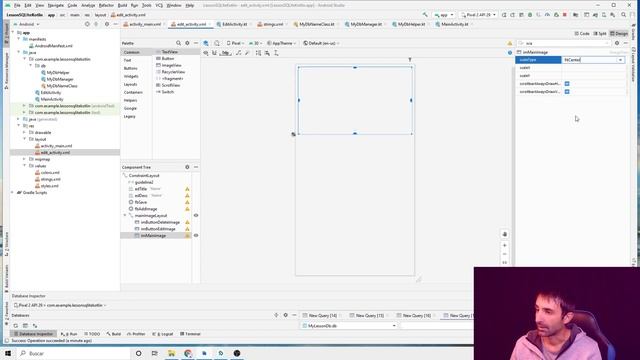Open the Profiler tool window
Image resolution: width=640 pixels, height=360 pixels.
click(136, 334)
